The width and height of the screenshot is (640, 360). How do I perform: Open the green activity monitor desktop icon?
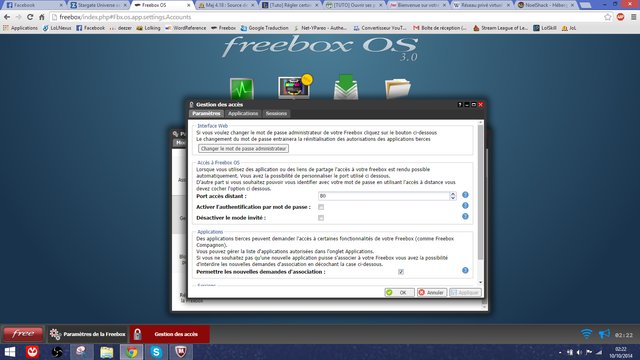[x=242, y=88]
